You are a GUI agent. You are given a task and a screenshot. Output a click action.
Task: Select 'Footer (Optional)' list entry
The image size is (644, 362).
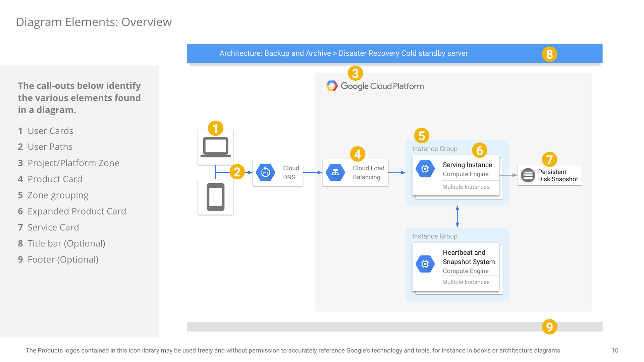click(x=58, y=259)
